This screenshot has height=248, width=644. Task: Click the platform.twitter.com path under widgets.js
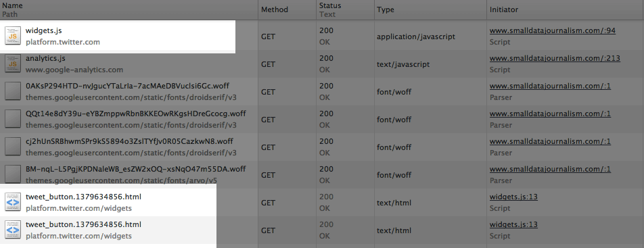[x=62, y=42]
